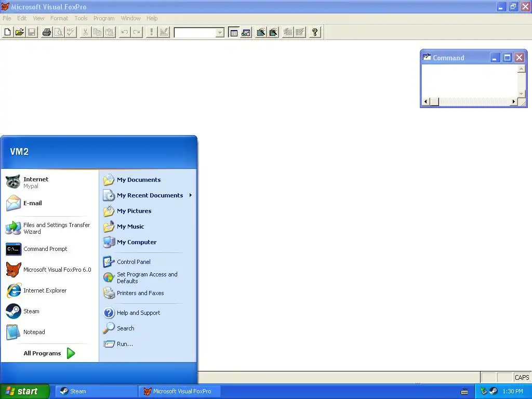Click the Undo toolbar icon
532x399 pixels.
point(125,32)
